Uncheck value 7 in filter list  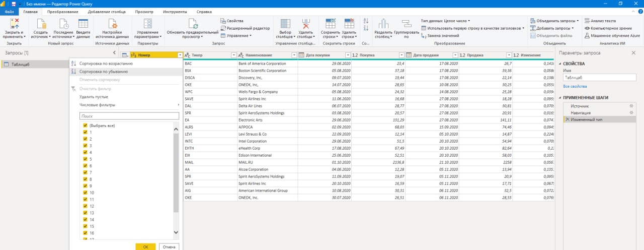(x=85, y=172)
